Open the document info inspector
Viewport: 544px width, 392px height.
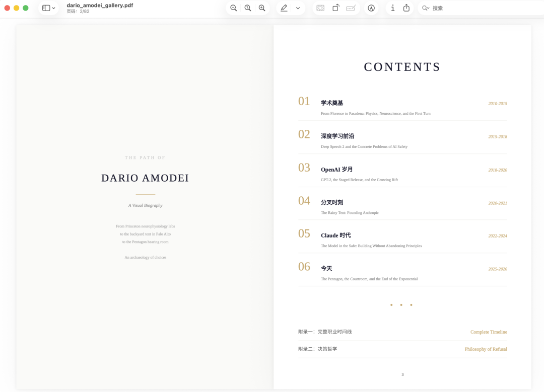pyautogui.click(x=393, y=8)
